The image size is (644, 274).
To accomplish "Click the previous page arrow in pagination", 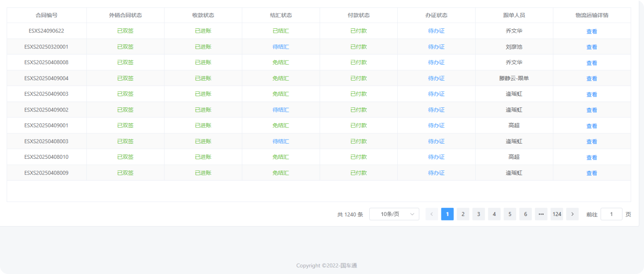I will tap(432, 214).
